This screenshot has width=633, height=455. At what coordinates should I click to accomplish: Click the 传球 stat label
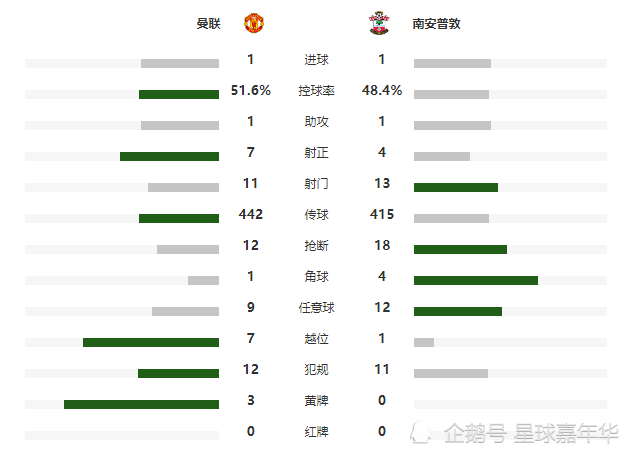pos(316,214)
